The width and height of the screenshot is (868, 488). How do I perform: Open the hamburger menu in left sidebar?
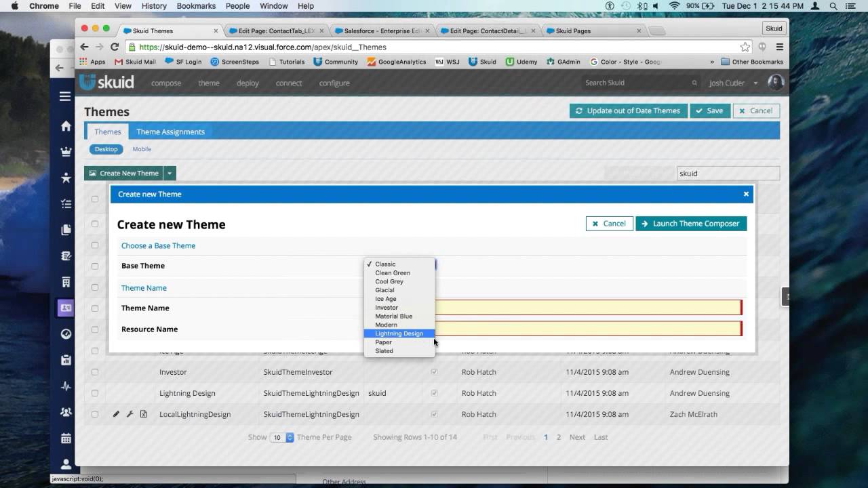[x=65, y=97]
